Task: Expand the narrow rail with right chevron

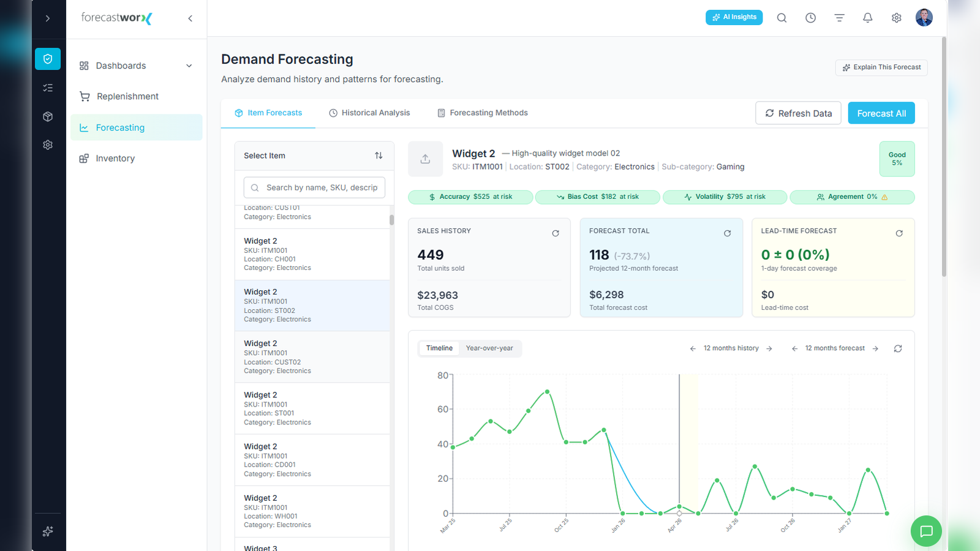Action: [x=48, y=18]
